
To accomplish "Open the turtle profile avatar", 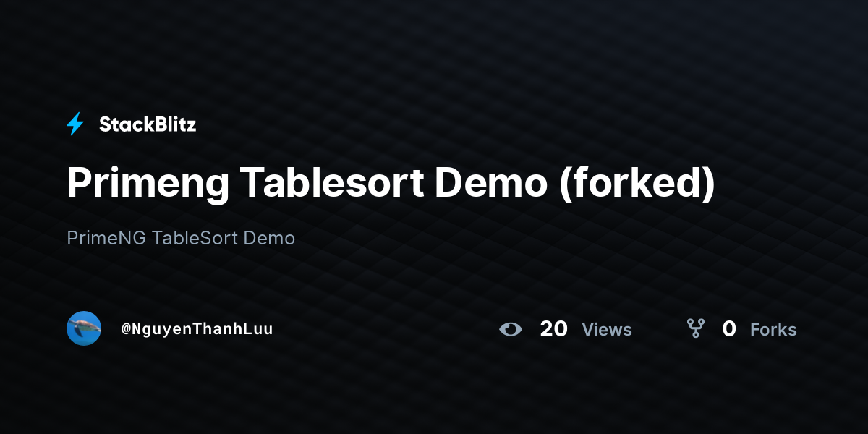I will pos(84,328).
